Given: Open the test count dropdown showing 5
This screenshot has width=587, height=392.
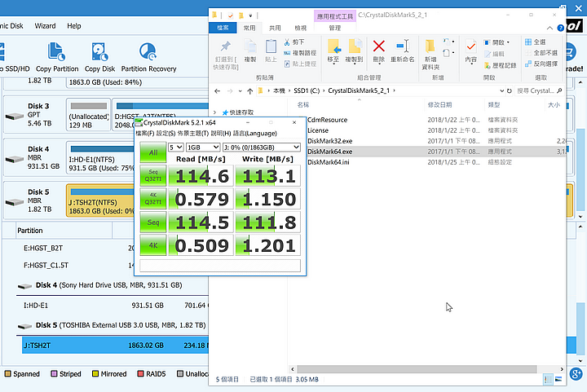Looking at the screenshot, I should tap(175, 148).
